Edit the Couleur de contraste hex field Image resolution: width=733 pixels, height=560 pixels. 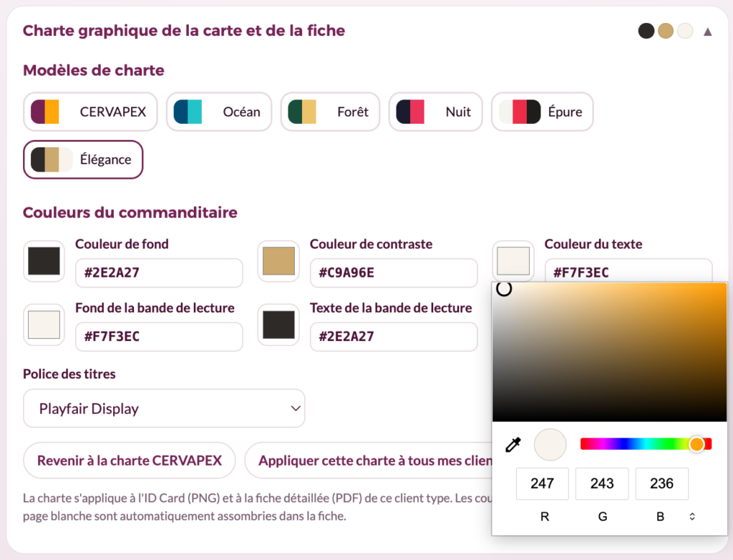(x=394, y=272)
